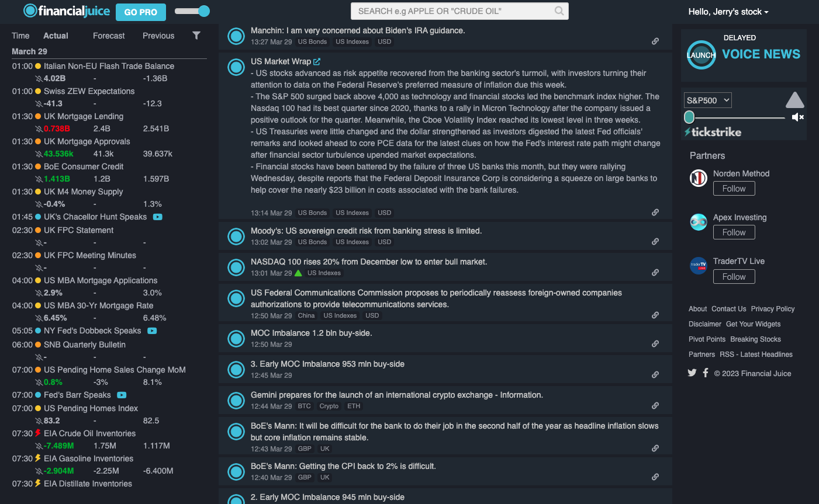Click the tickstrike logo

coord(713,132)
